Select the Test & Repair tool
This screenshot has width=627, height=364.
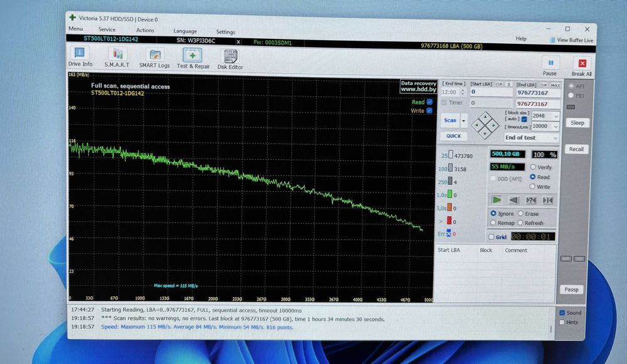(192, 59)
